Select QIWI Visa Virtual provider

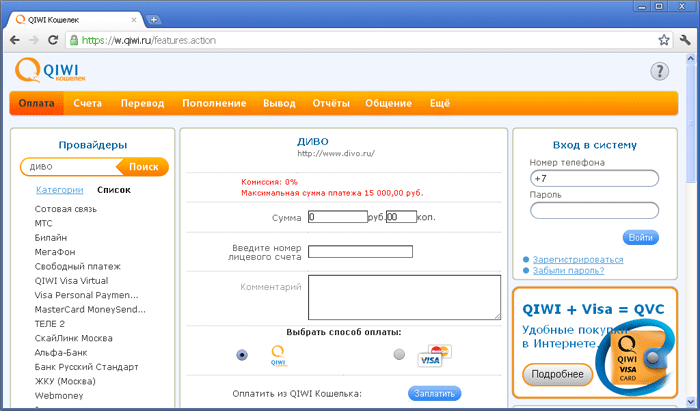click(x=71, y=281)
